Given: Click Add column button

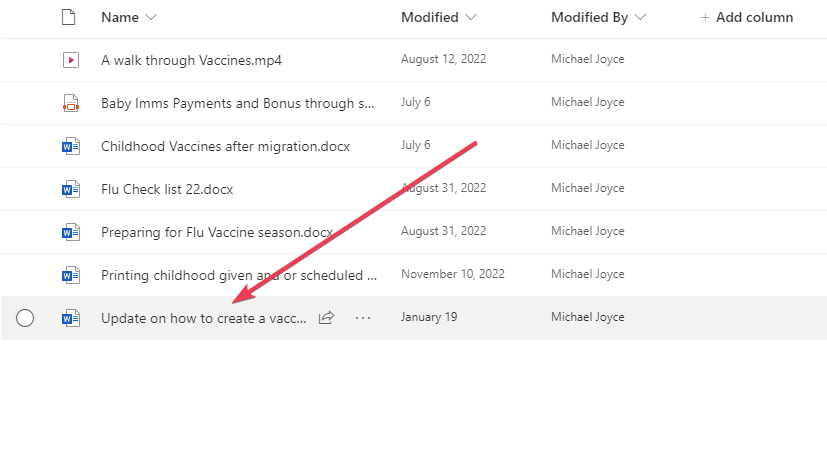Looking at the screenshot, I should coord(747,17).
